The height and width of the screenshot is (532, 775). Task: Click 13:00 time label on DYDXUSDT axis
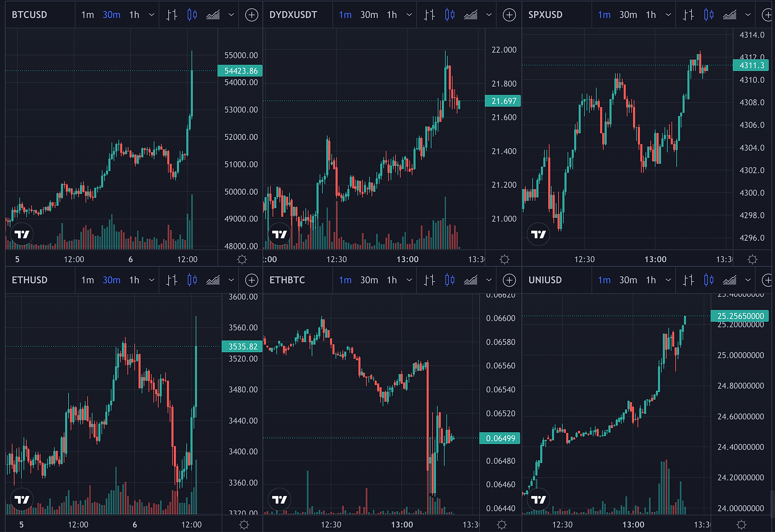coord(408,259)
